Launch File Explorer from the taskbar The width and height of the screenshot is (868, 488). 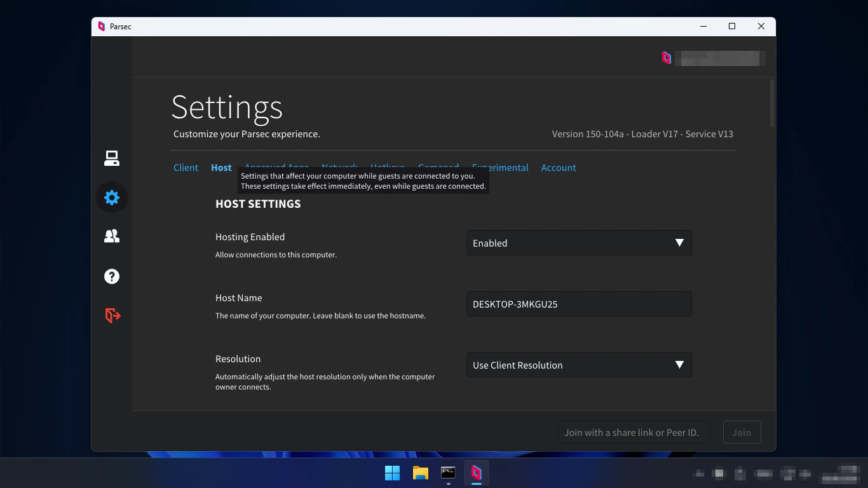420,473
